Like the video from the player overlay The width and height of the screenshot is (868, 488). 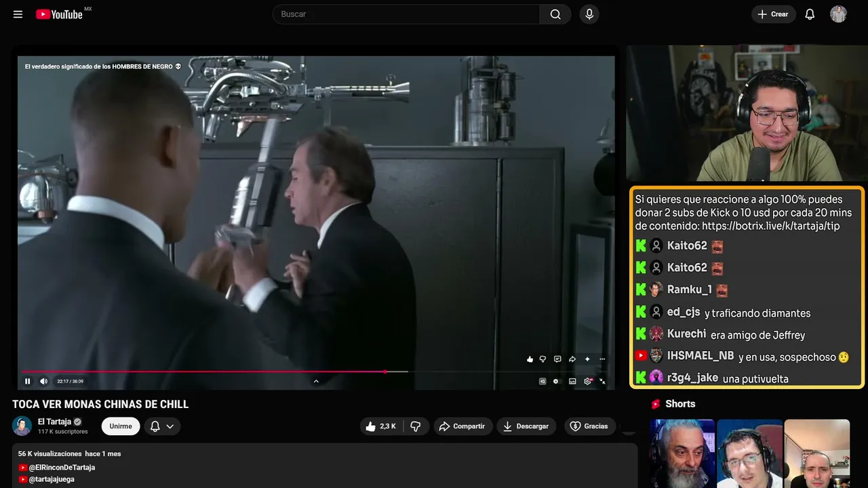click(530, 359)
